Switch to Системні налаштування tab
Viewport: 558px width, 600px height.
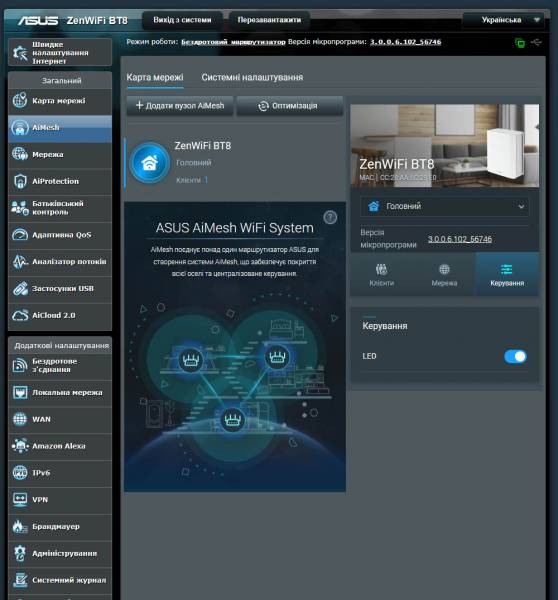(252, 77)
